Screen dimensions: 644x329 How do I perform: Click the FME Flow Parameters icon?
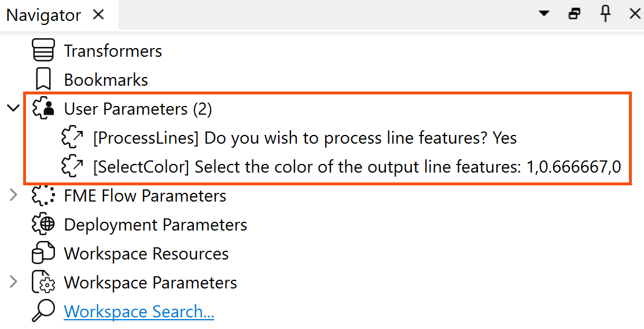click(43, 196)
